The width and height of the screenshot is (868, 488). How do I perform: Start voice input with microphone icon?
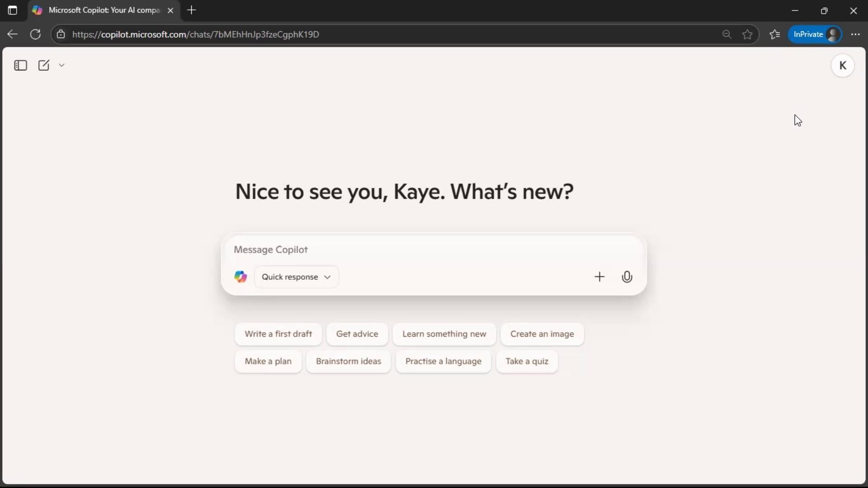click(627, 277)
